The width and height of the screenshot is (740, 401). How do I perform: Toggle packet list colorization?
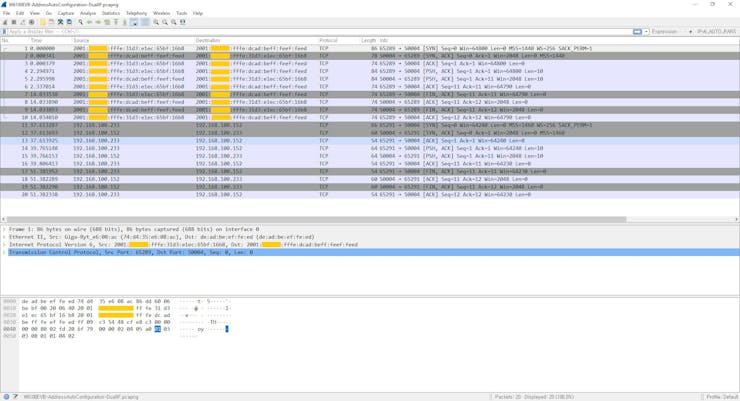(145, 22)
